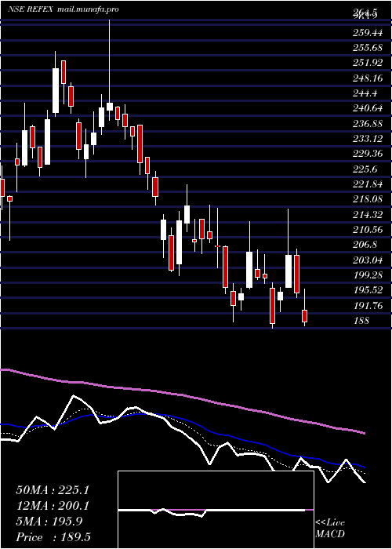Select the 225.6 price axis label

point(365,169)
